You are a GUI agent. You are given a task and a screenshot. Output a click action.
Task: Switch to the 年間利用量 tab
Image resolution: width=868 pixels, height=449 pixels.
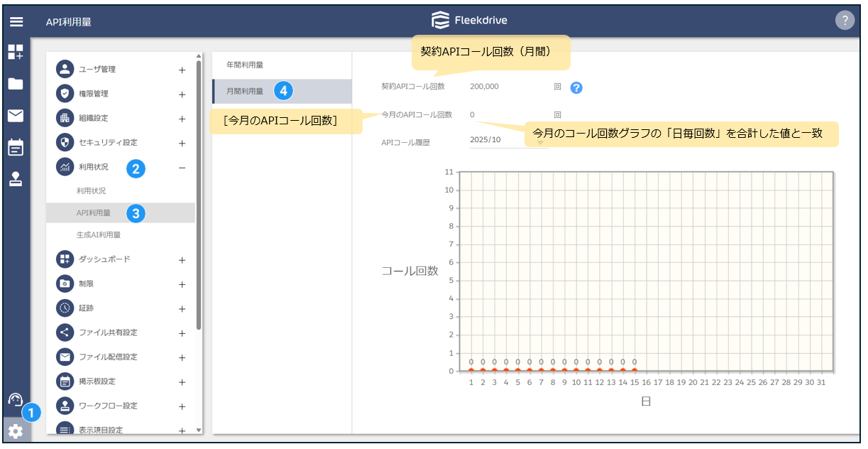tap(245, 65)
